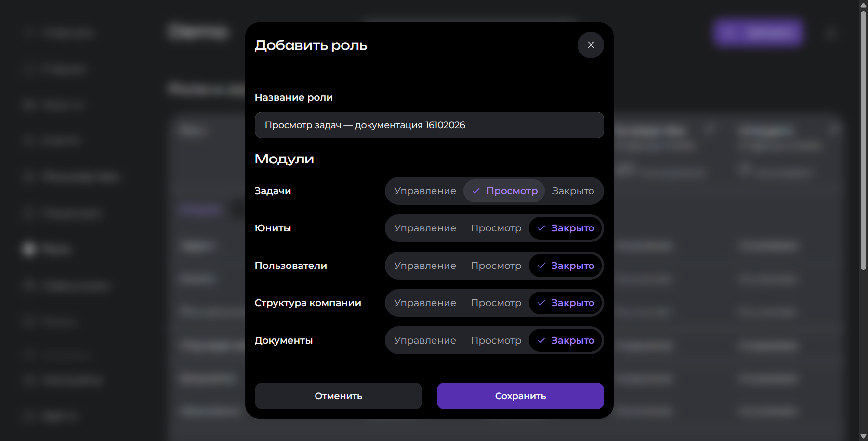Set Юниты to Управление
Screen dimensions: 868x441
425,228
